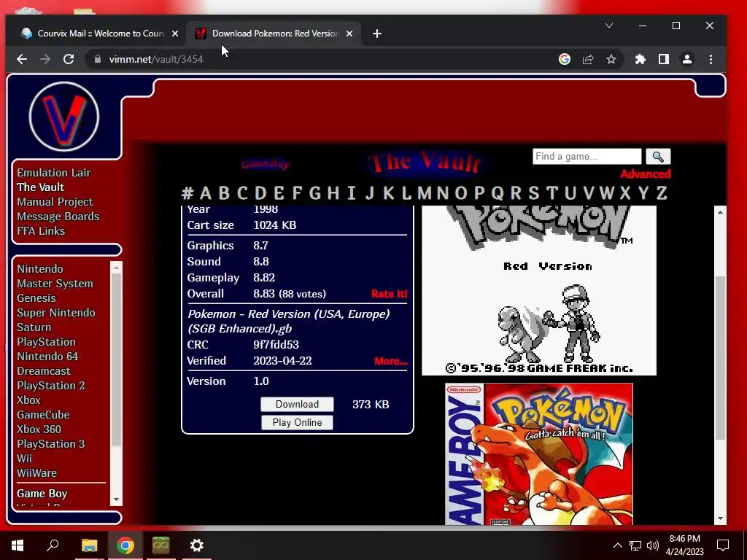Select Xbox 360 in the systems list
The height and width of the screenshot is (560, 747).
tap(39, 429)
